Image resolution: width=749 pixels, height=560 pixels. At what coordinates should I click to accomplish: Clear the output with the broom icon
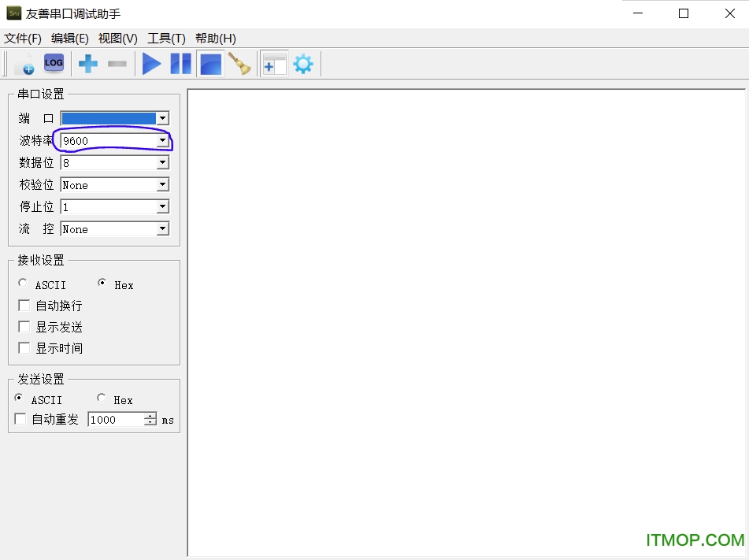click(x=239, y=64)
